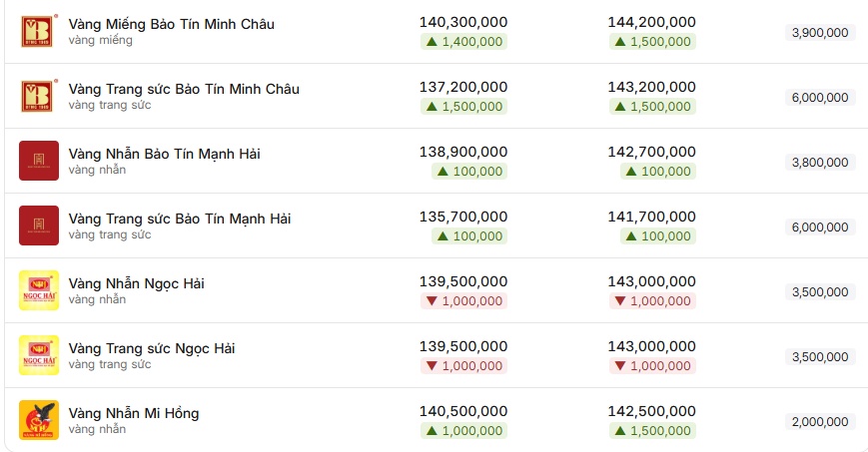This screenshot has width=868, height=452.
Task: Click the Ngọc Hải logo for Vàng Trang sức
Action: 39,354
